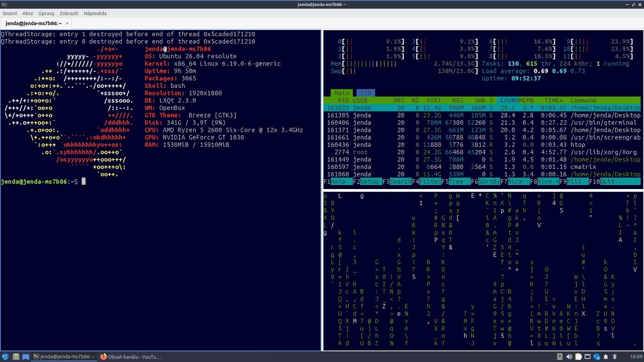Open the clipboard manager tray icon
The height and width of the screenshot is (362, 644).
579,357
